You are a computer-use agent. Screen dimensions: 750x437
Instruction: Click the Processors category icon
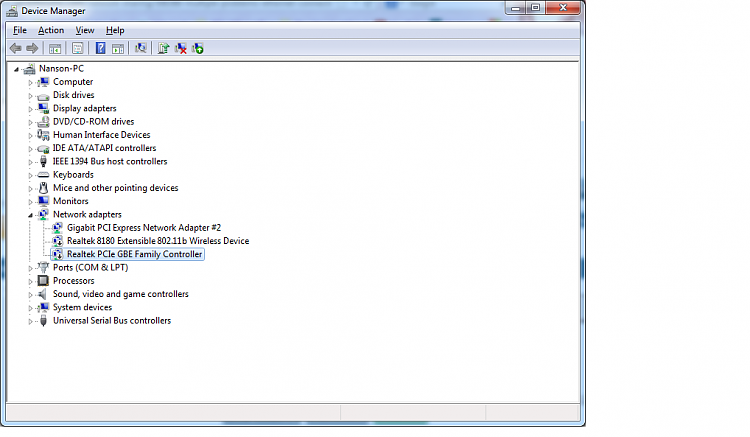click(44, 281)
